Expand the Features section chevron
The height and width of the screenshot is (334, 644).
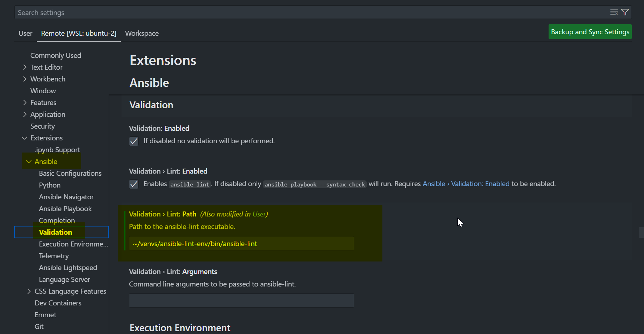[x=25, y=103]
